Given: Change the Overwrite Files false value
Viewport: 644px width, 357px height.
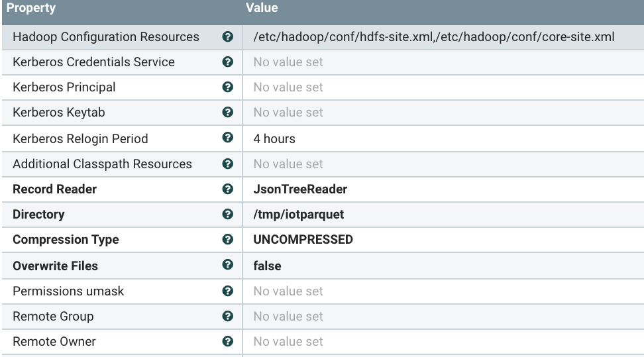Looking at the screenshot, I should [267, 266].
